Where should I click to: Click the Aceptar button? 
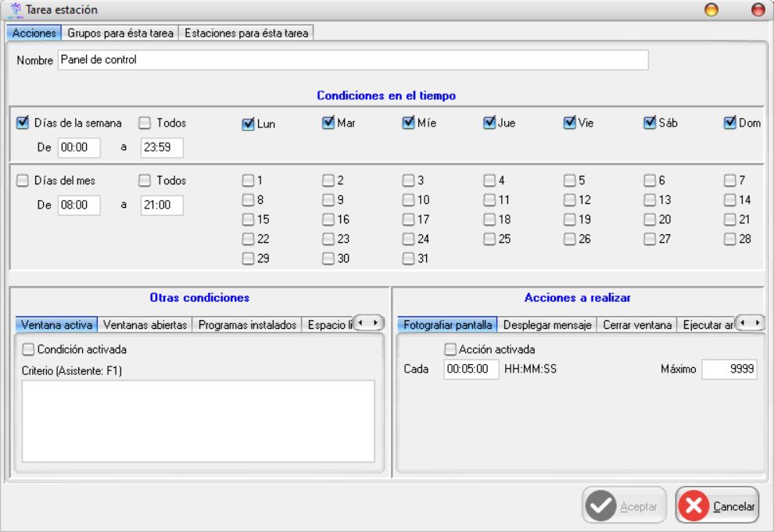point(624,505)
